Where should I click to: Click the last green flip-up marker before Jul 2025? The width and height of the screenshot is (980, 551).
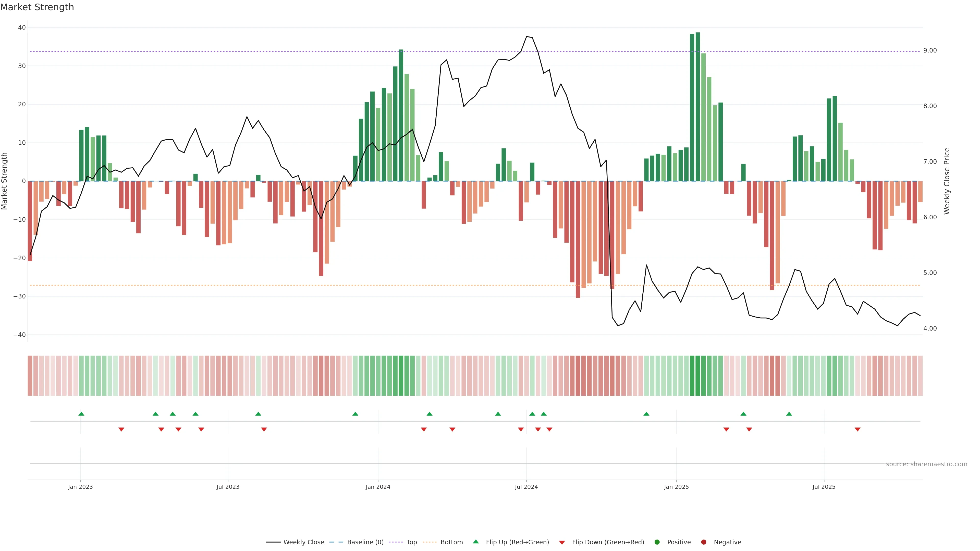(x=789, y=414)
